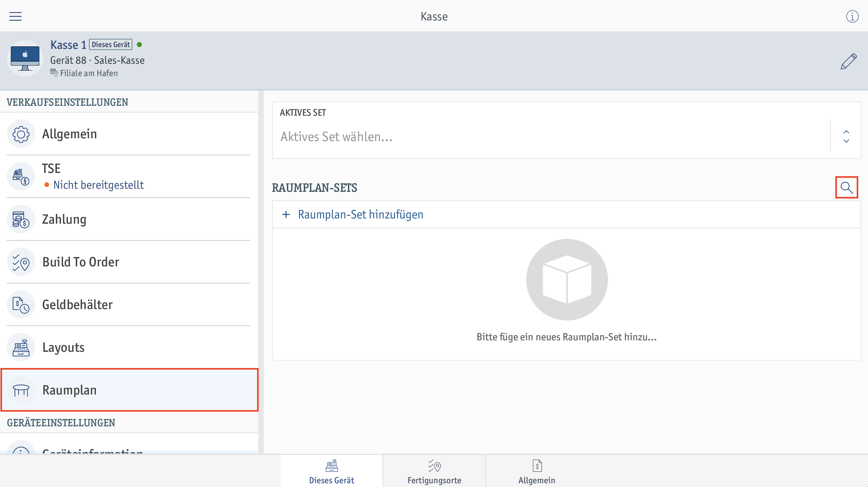Click the Fertigungsorte tab location icon
The width and height of the screenshot is (868, 487).
point(434,466)
